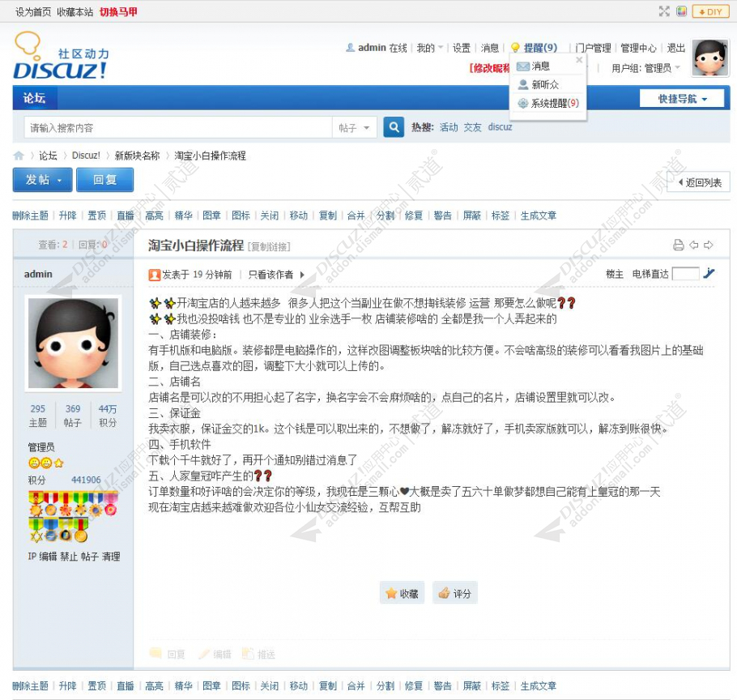
Task: Click 删除主题 in top moderation bar
Action: click(31, 216)
